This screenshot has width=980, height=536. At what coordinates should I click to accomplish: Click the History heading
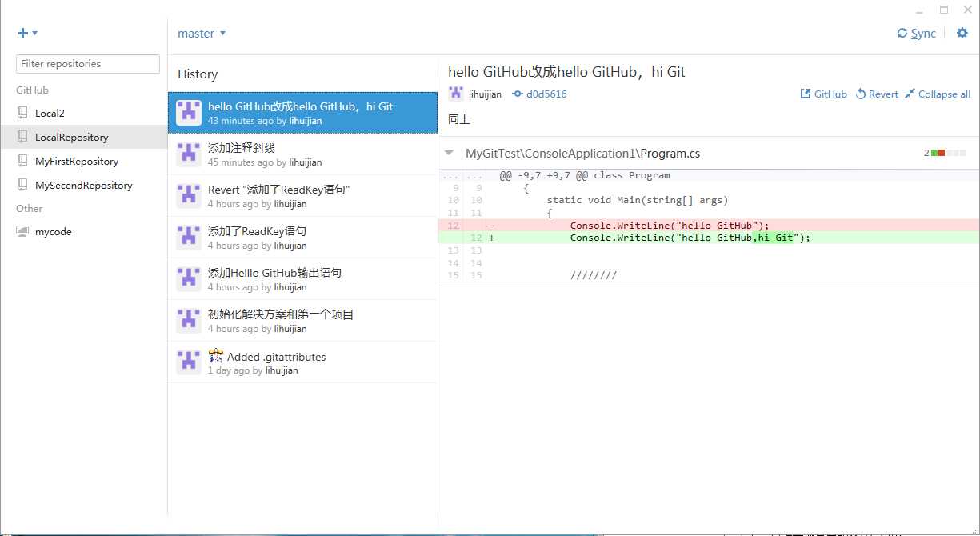tap(198, 74)
